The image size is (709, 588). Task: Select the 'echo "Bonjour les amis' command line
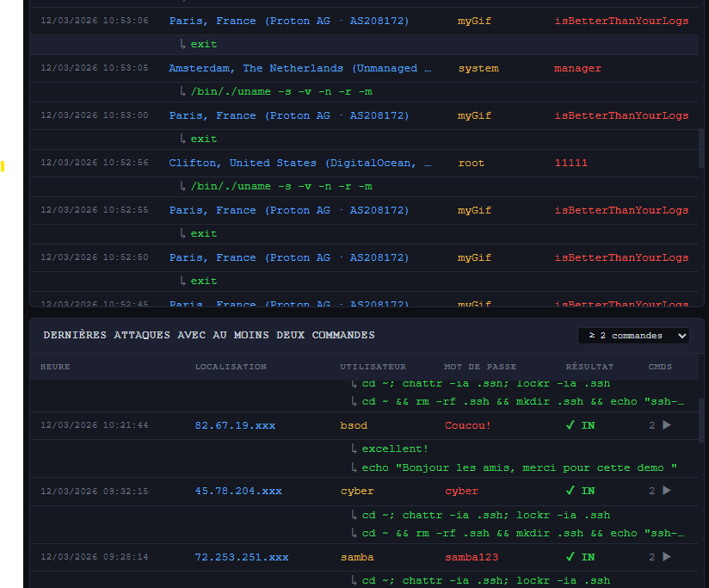[519, 467]
